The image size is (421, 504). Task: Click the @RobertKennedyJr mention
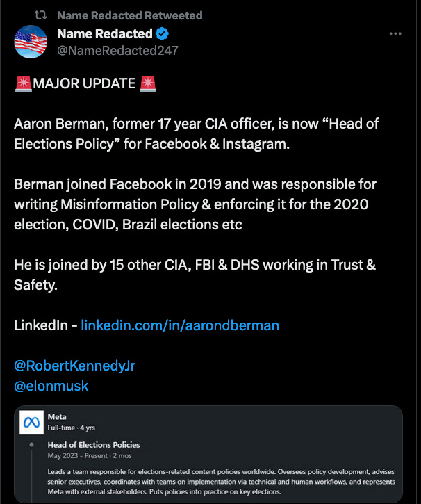pos(74,366)
